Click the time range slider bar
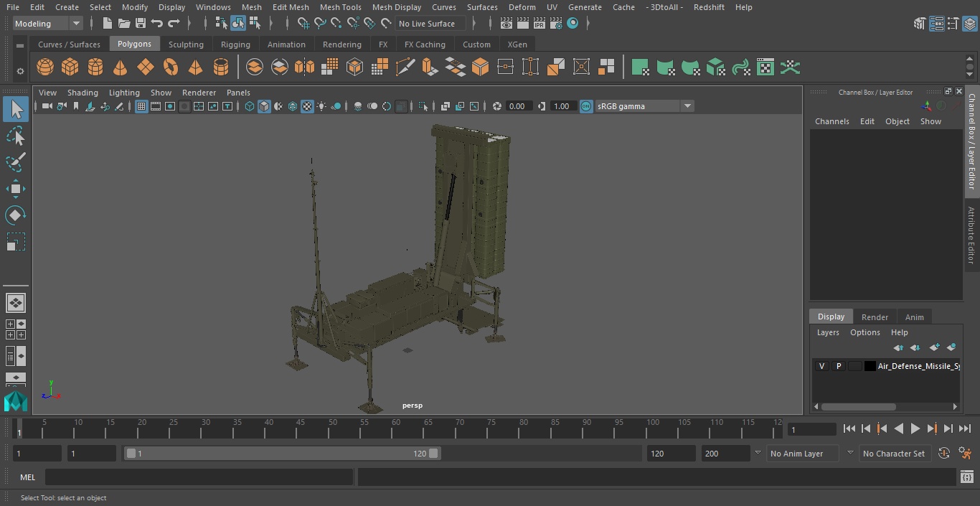This screenshot has width=980, height=506. point(283,454)
